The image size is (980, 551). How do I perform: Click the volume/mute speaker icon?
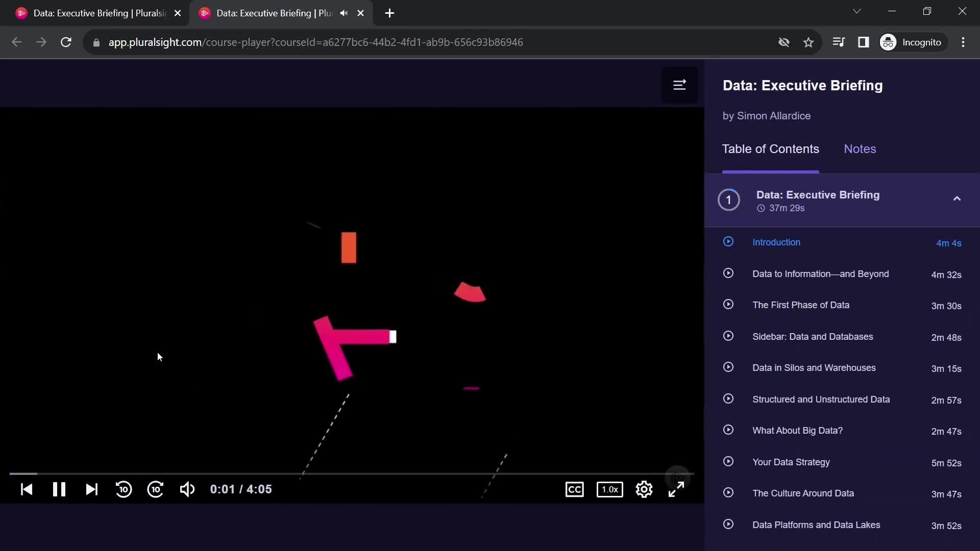click(186, 489)
